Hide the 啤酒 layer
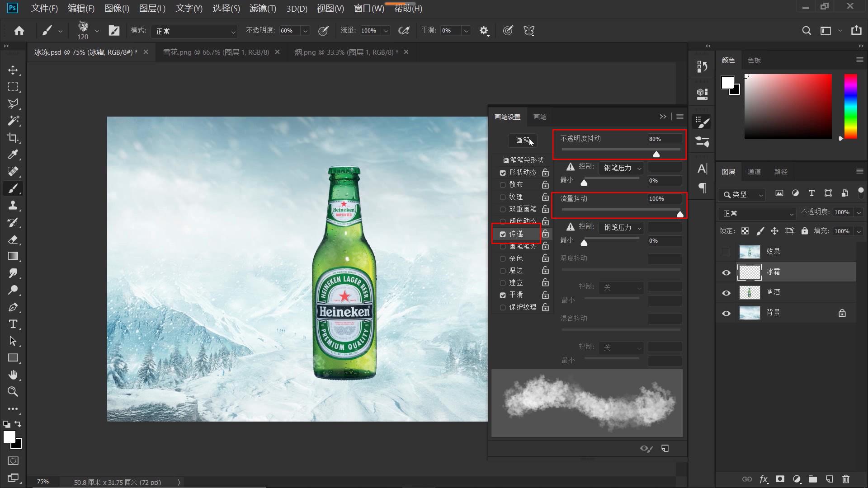The image size is (868, 488). 726,293
